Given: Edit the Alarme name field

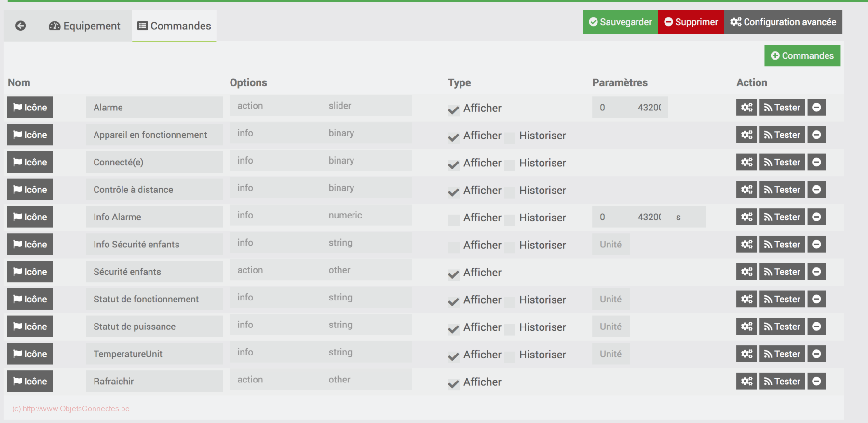Looking at the screenshot, I should 154,107.
